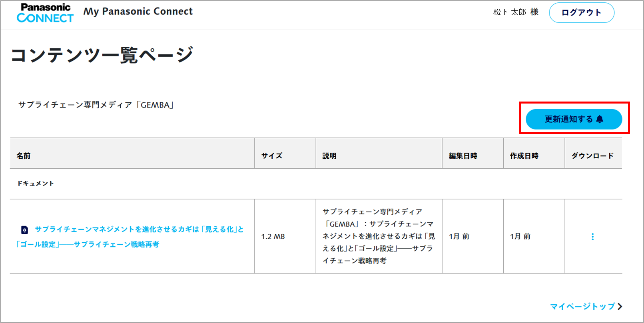Collapse the ドキュメント group row
This screenshot has width=644, height=323.
[36, 183]
